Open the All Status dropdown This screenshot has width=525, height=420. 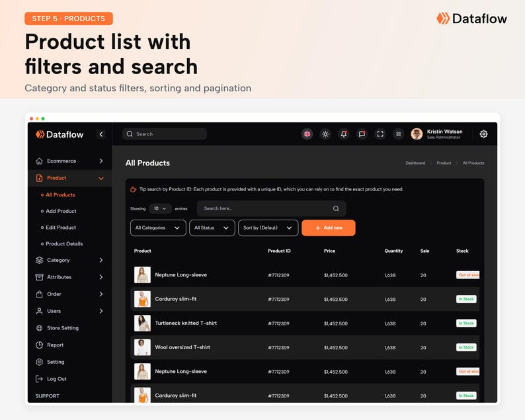pyautogui.click(x=212, y=228)
